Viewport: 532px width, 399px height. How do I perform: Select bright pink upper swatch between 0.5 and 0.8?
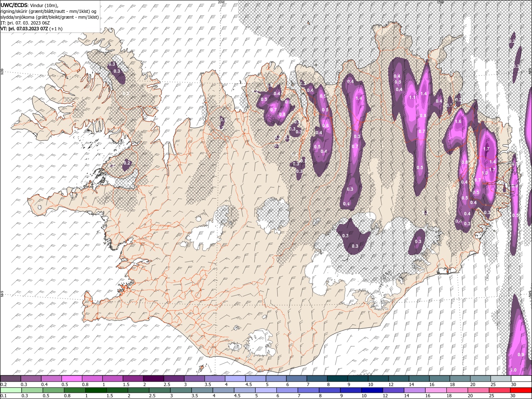[x=71, y=378]
